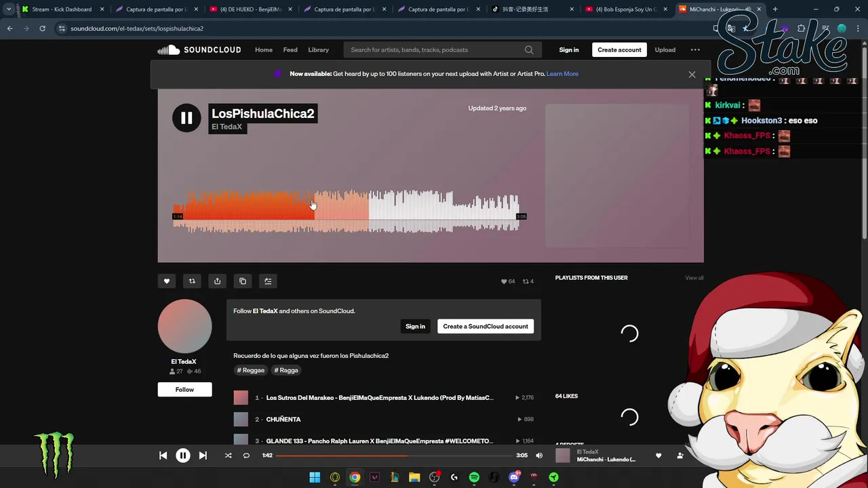This screenshot has width=868, height=488.
Task: Switch to the Bob Esponja YouTube tab
Action: [626, 9]
